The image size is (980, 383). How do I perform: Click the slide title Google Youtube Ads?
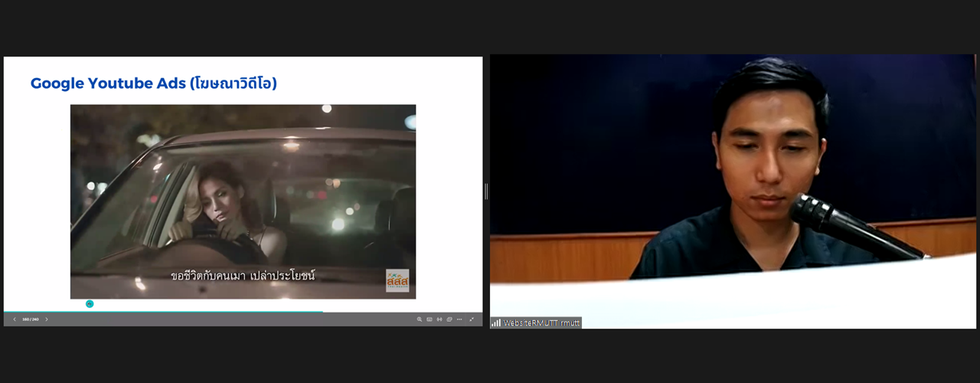click(x=154, y=83)
